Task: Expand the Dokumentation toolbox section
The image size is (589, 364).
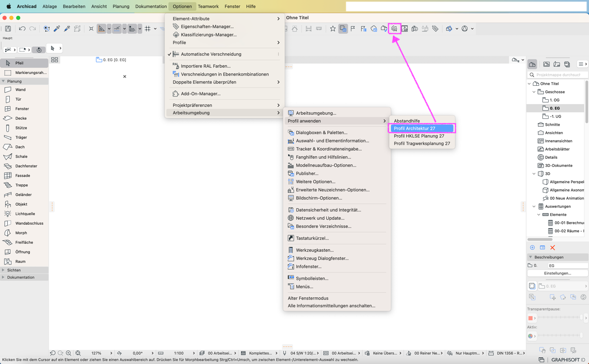Action: (3, 277)
